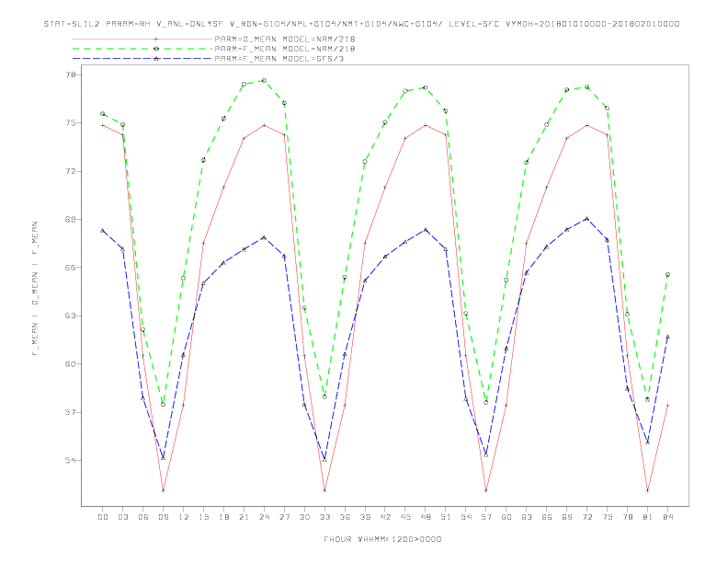
Task: Click y-axis tick label 57
Action: tap(72, 412)
